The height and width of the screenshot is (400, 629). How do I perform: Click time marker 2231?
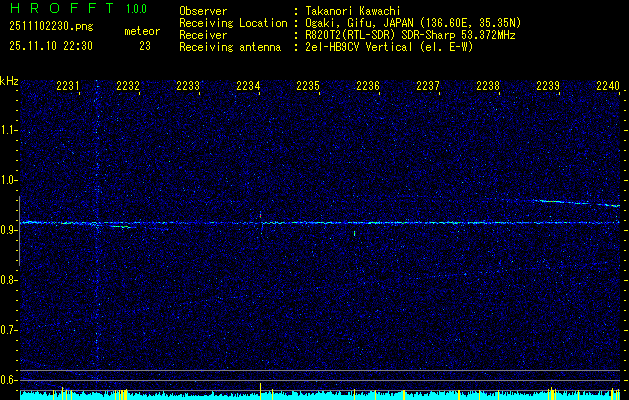68,85
